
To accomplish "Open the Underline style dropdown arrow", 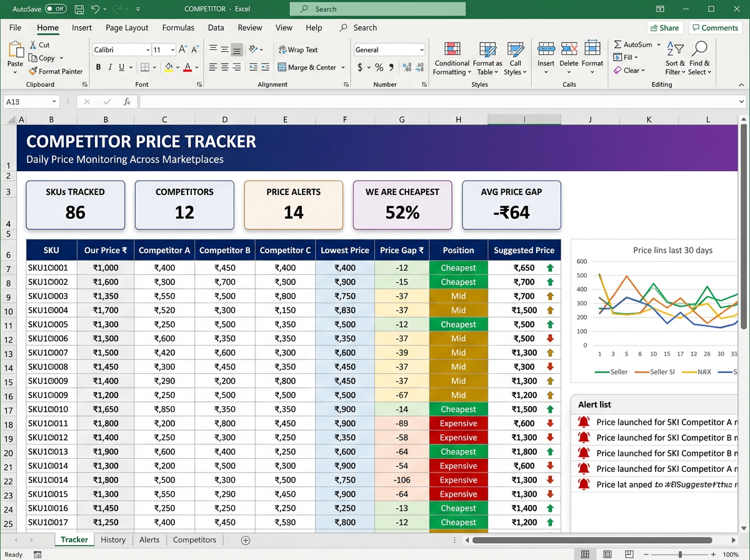I will point(131,67).
